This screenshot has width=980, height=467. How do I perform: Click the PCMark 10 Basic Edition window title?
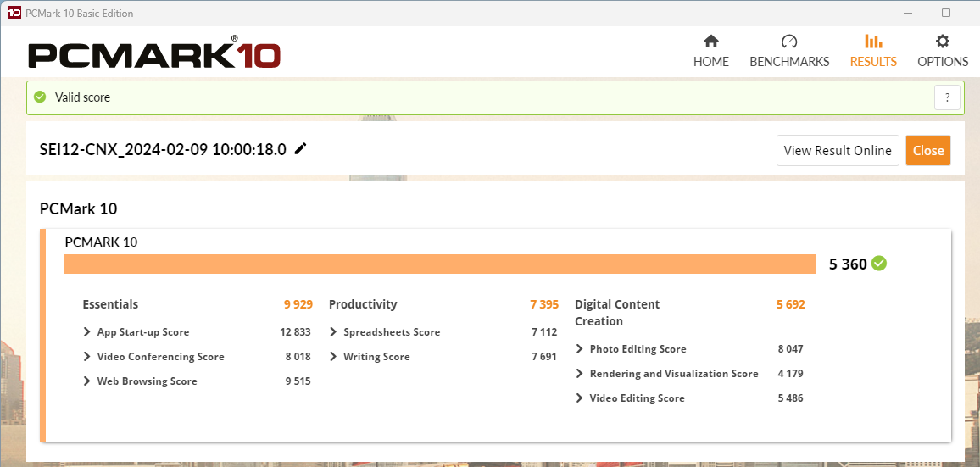80,13
